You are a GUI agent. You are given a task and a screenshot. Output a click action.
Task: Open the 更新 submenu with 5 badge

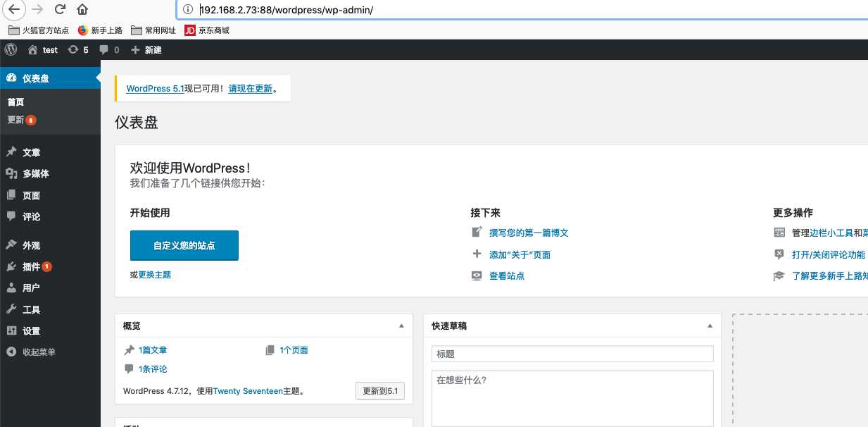[21, 120]
